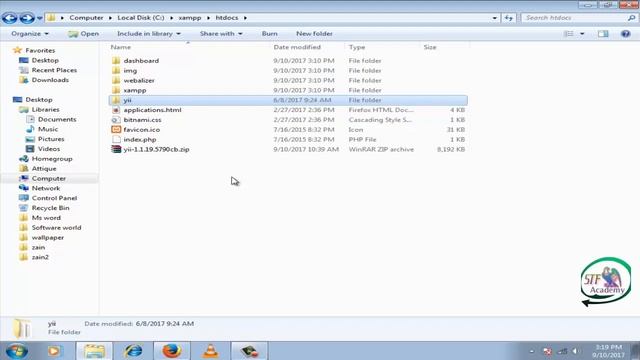Select Computer in navigation pane
This screenshot has height=360, width=640.
(49, 178)
